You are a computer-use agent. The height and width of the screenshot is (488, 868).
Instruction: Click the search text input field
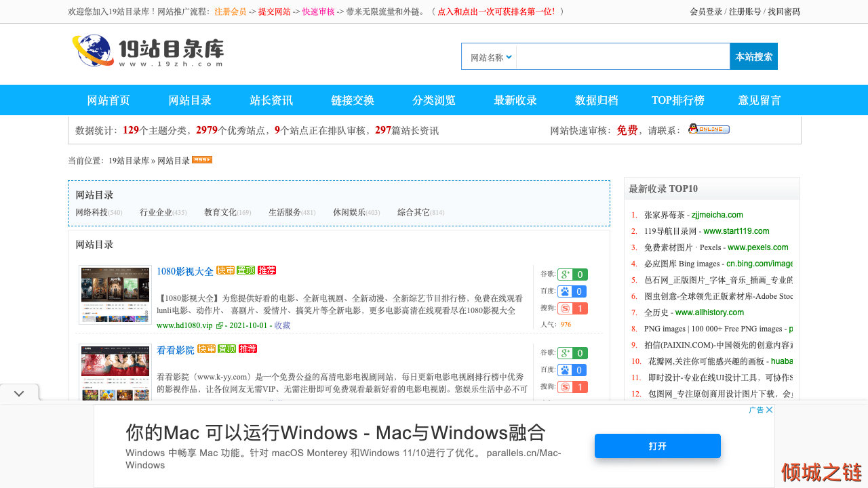tap(623, 57)
